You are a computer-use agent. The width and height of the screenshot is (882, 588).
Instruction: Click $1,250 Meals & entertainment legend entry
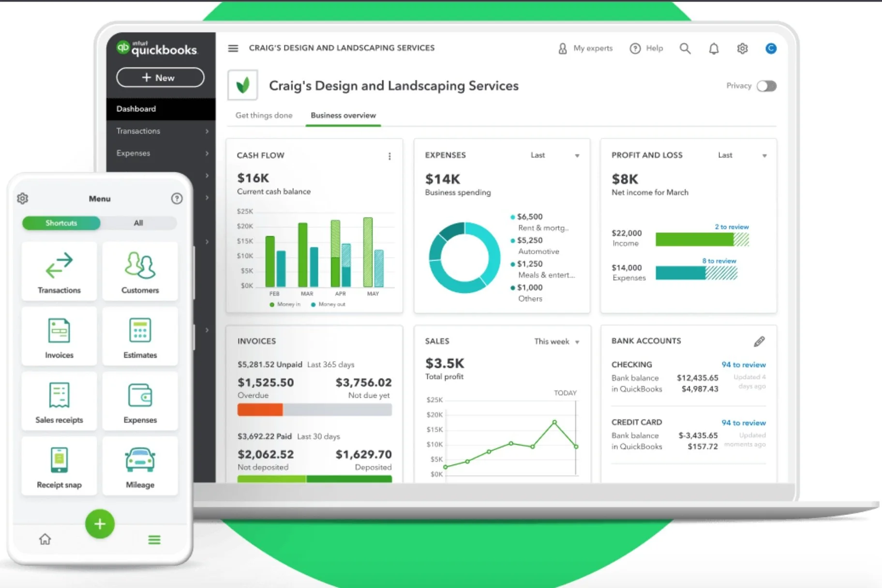click(542, 269)
